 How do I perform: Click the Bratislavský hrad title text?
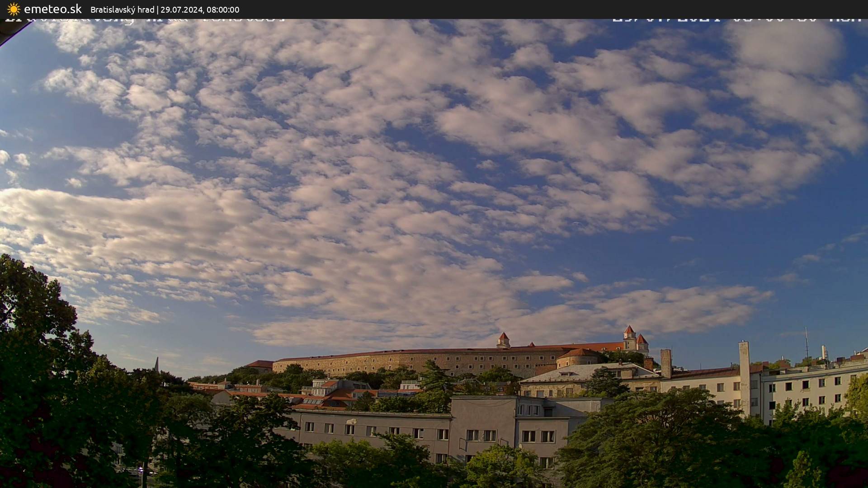pos(122,9)
